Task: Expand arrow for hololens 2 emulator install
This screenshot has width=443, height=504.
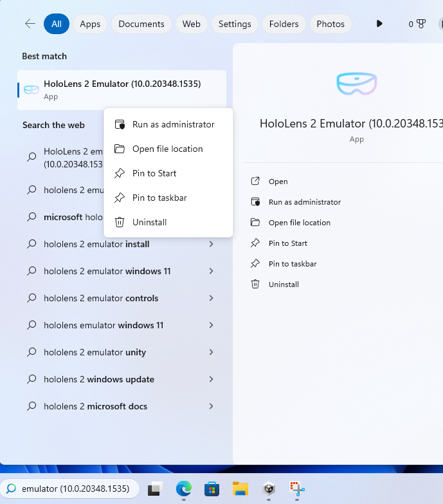Action: 212,245
